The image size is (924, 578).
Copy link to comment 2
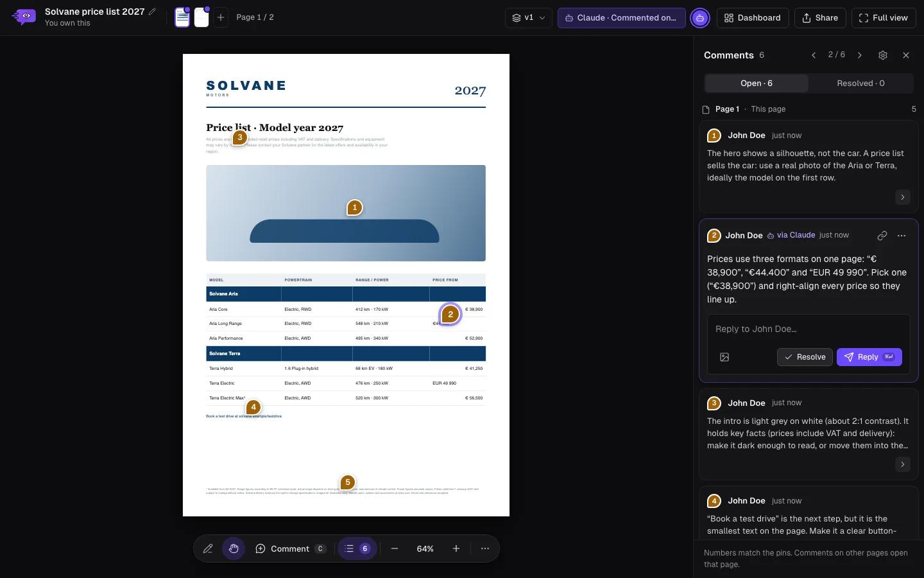point(882,236)
